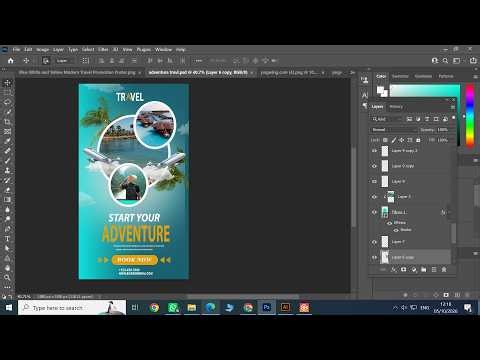Open the layer Opacity dropdown
This screenshot has height=360, width=480.
tap(442, 130)
